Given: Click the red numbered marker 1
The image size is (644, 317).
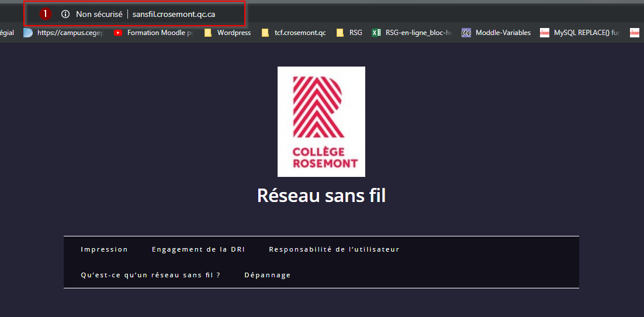Looking at the screenshot, I should 46,14.
